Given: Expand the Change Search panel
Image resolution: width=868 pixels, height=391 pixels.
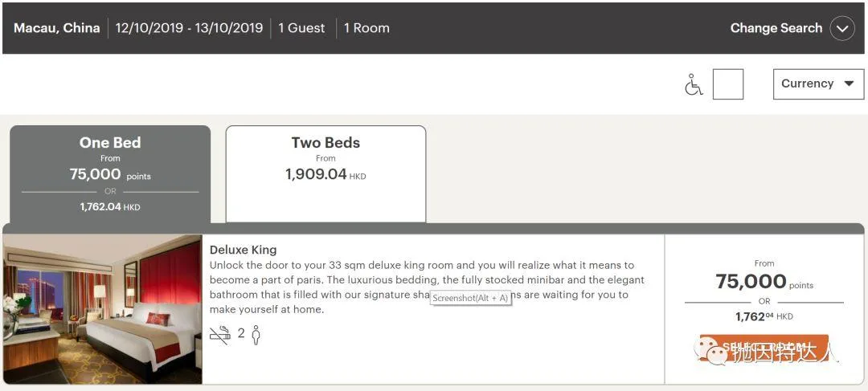Looking at the screenshot, I should point(776,28).
